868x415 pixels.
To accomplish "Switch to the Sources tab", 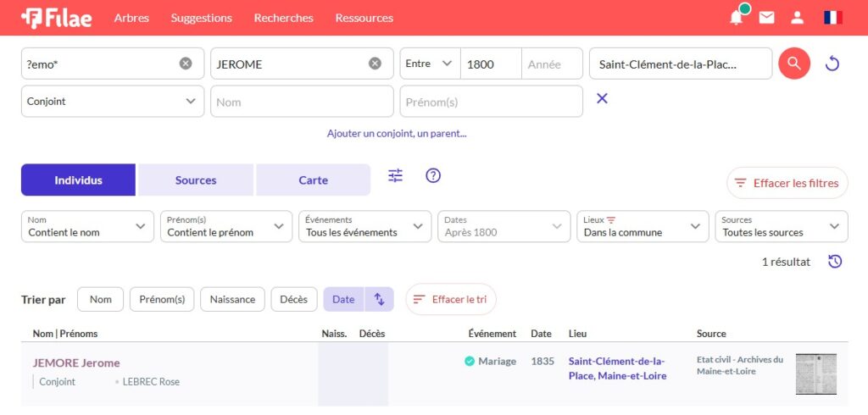I will pyautogui.click(x=196, y=180).
